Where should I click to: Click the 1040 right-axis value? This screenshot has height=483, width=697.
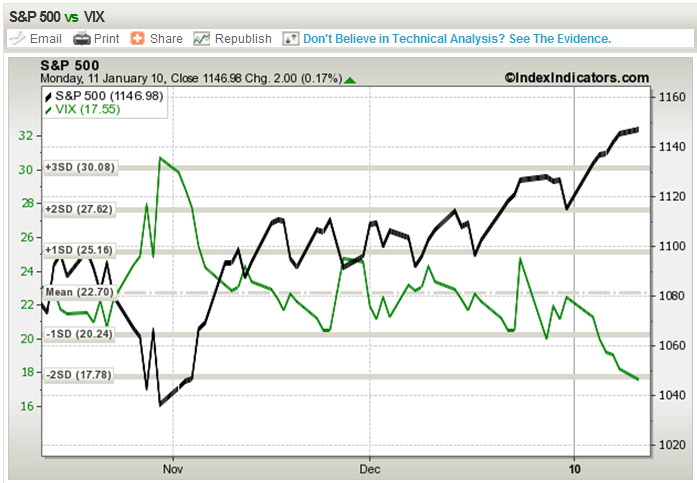(x=672, y=395)
